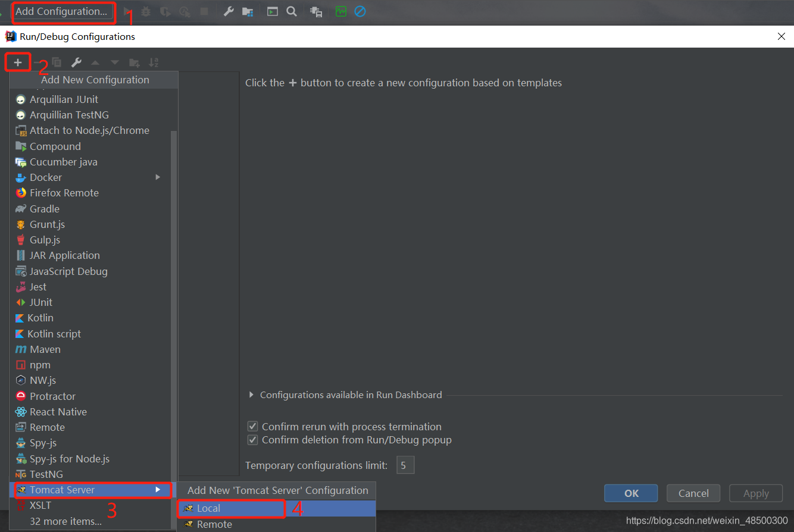Open Project Structure folder icon

[x=248, y=11]
